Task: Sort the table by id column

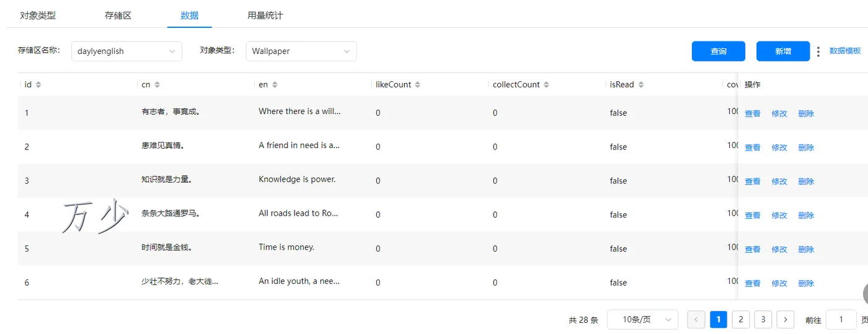Action: pyautogui.click(x=38, y=85)
